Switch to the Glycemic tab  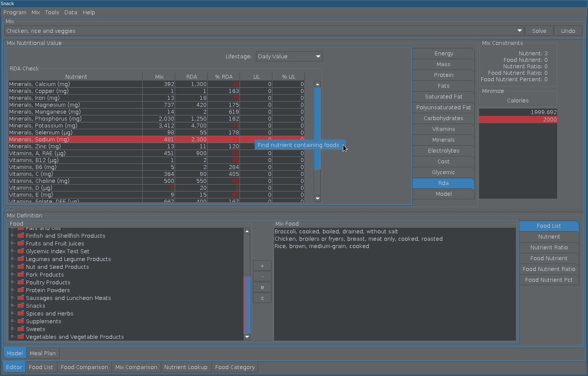click(444, 172)
